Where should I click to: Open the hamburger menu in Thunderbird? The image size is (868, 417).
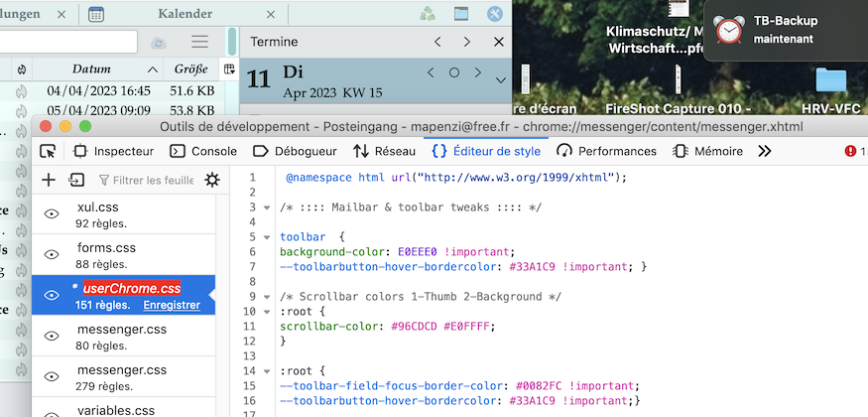click(199, 42)
